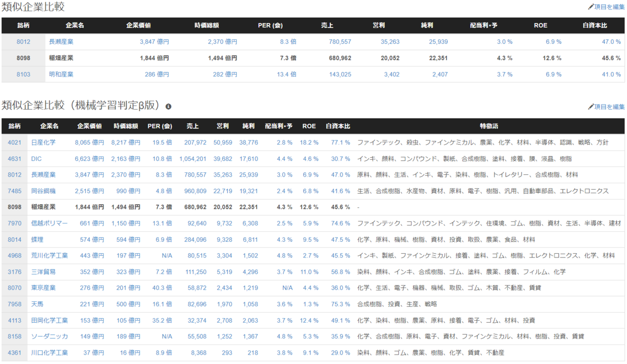
Task: Click the 項目を編集 pencil for the top 類似企業比較 section
Action: click(606, 7)
